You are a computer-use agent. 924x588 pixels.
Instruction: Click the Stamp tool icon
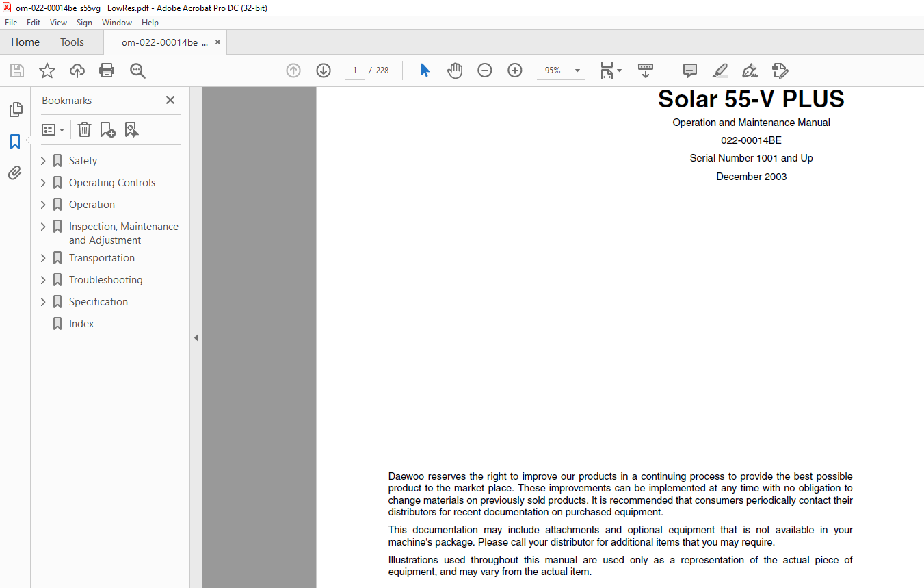click(x=780, y=71)
